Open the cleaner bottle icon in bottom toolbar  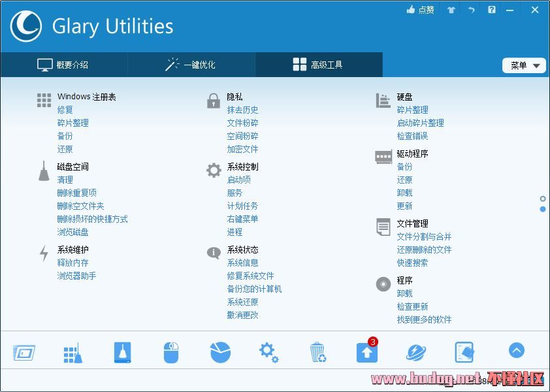[x=121, y=351]
